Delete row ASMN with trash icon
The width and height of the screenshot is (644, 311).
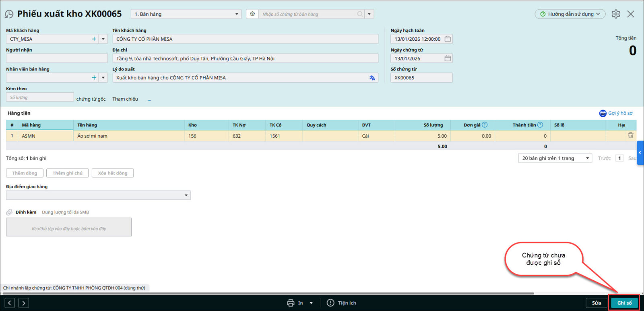(x=630, y=136)
